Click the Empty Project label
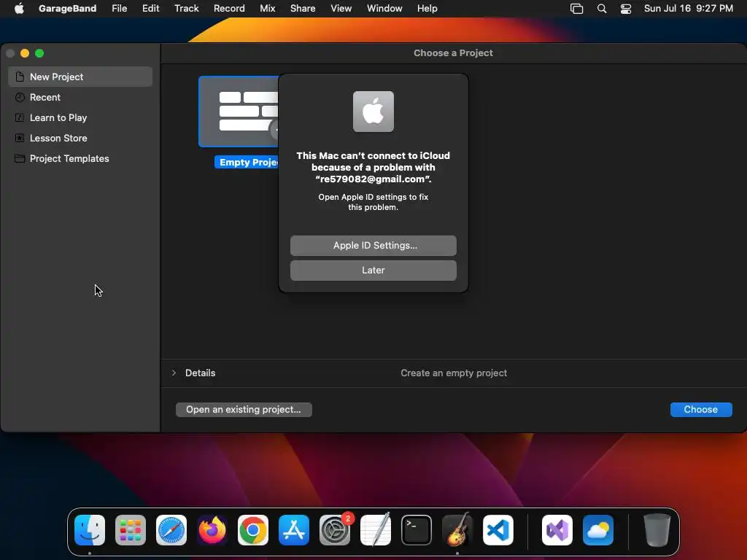747x560 pixels. coord(247,163)
